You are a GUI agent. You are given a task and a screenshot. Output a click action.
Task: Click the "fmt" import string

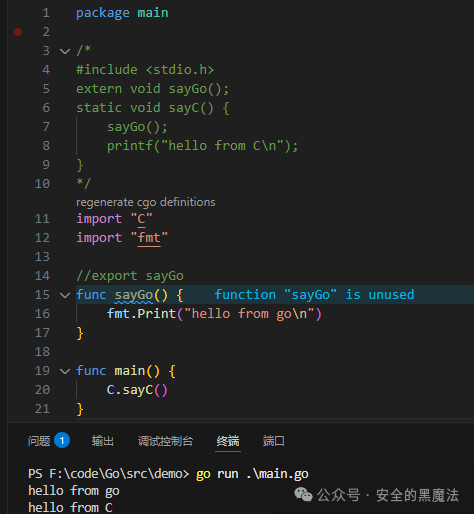[149, 238]
